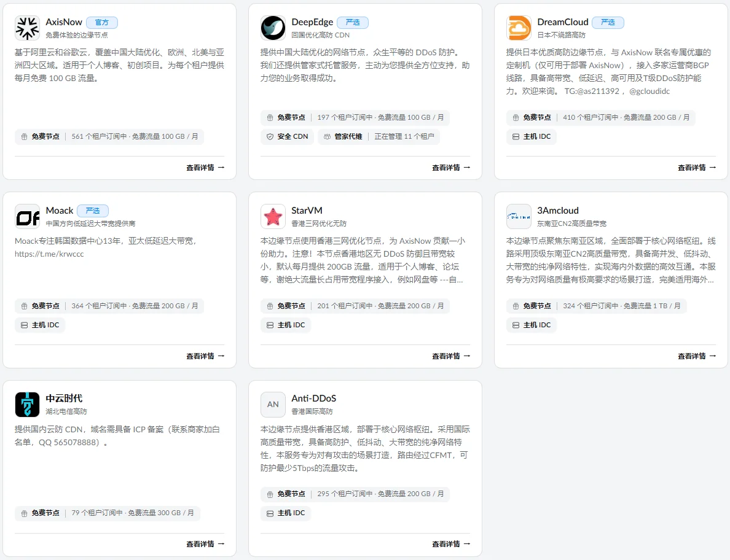
Task: Open 查看详情 for 中云时代
Action: point(205,543)
